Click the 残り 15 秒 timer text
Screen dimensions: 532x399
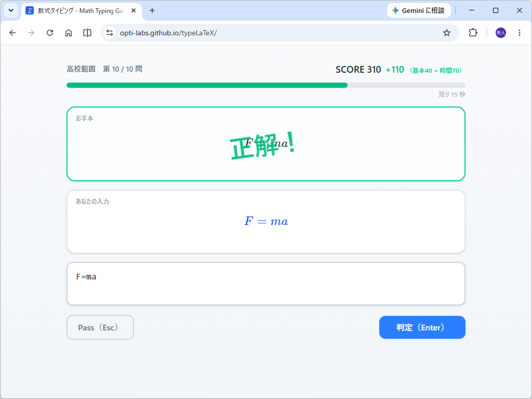[452, 95]
